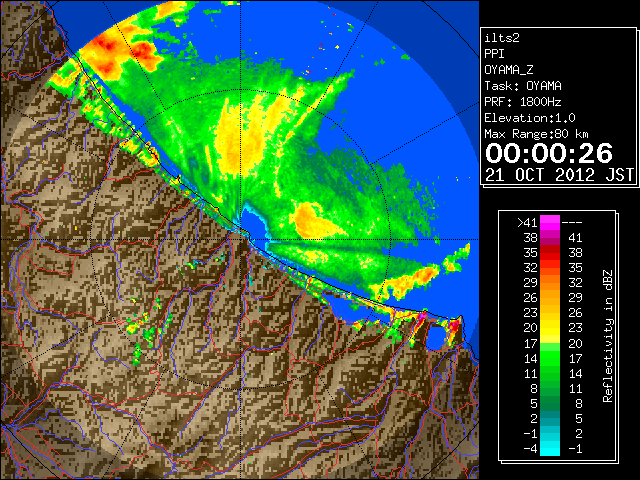The width and height of the screenshot is (640, 480).
Task: Click the blue no-echo hole beside the radar site
Action: (253, 224)
